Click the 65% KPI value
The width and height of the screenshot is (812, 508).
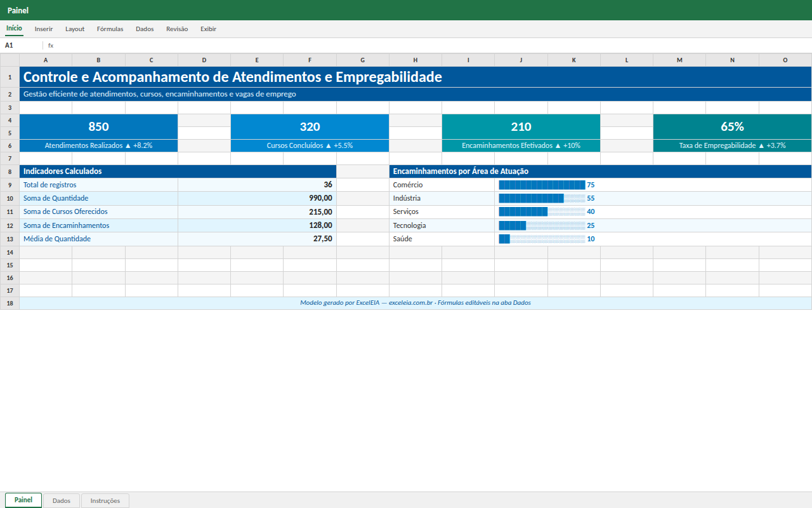point(733,127)
